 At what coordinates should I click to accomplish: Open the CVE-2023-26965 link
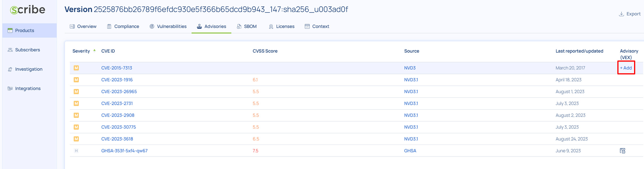119,92
